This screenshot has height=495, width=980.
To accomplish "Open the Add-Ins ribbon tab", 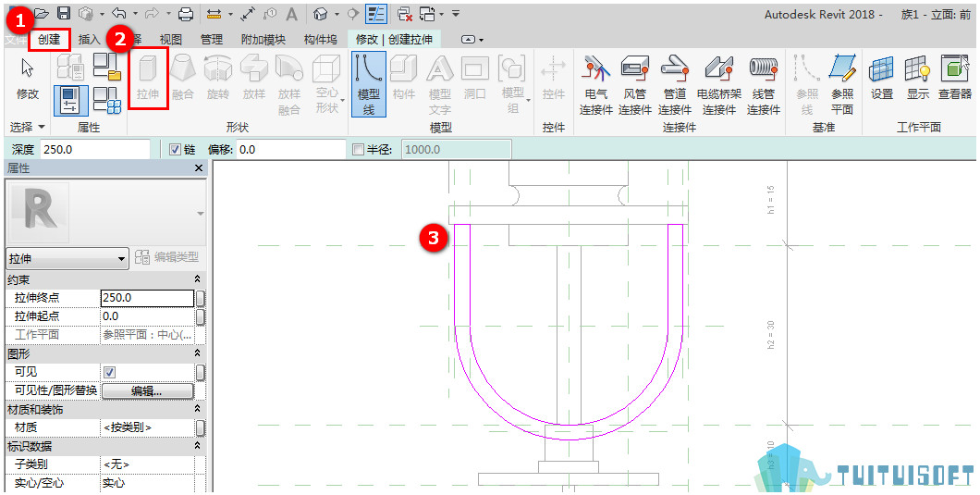I will (263, 40).
